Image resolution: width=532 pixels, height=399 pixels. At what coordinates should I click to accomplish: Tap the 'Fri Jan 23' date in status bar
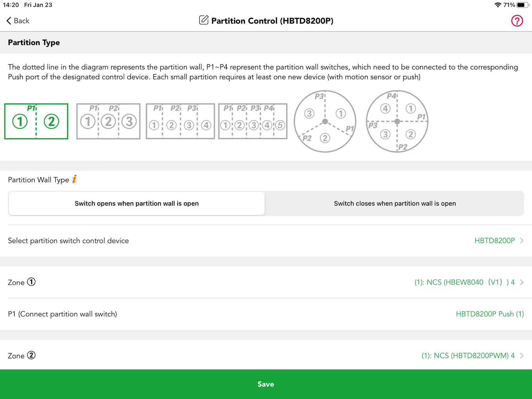click(x=38, y=5)
